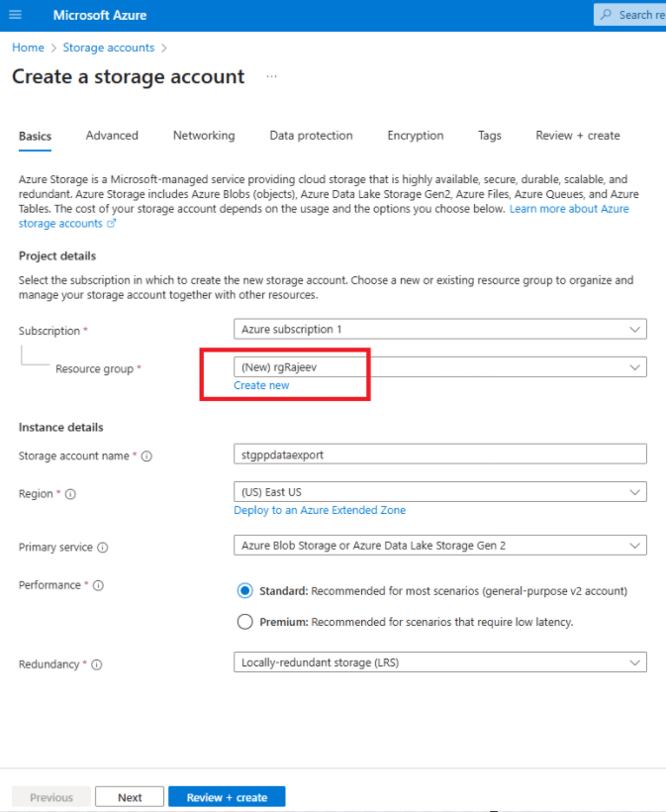Switch to the Networking tab
The image size is (666, 812).
coord(204,136)
